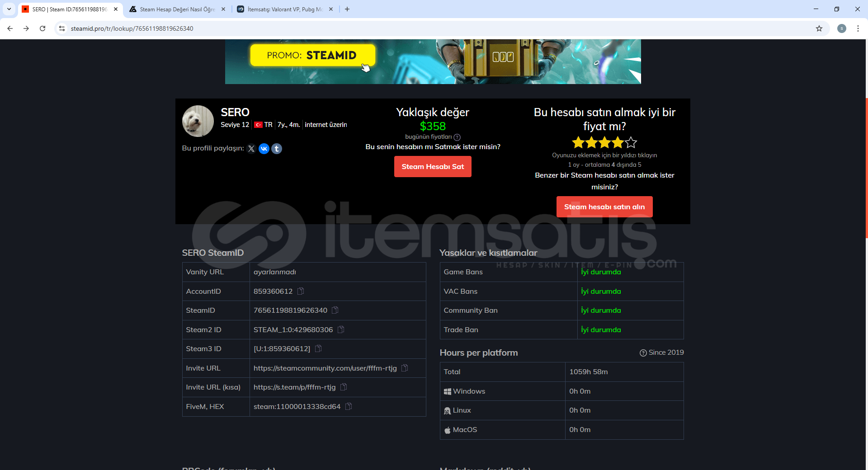Rate the account with the fifth empty star
Screen dimensions: 868x470
(631, 143)
